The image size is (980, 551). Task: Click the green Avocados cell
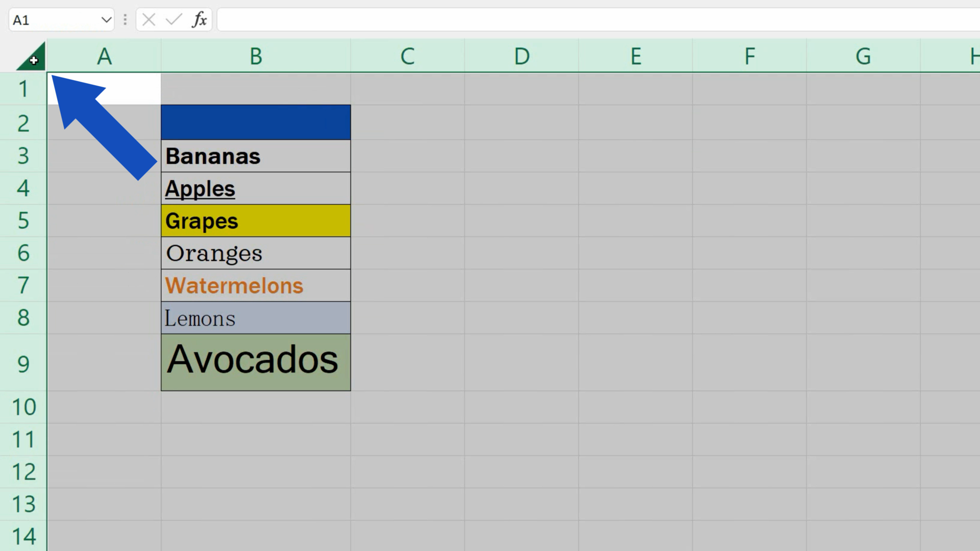coord(255,360)
